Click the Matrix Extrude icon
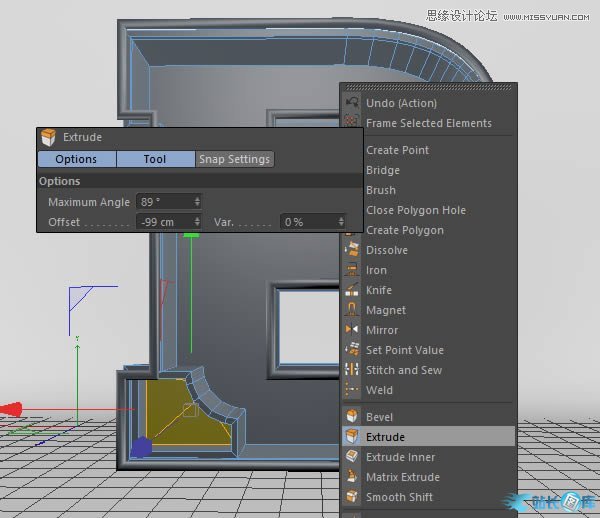This screenshot has height=518, width=600. pyautogui.click(x=352, y=477)
